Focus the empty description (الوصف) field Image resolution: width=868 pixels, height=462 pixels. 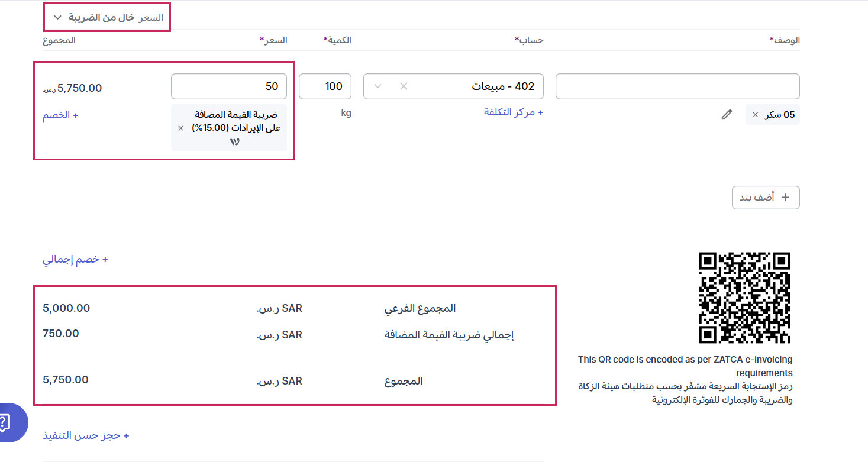677,86
